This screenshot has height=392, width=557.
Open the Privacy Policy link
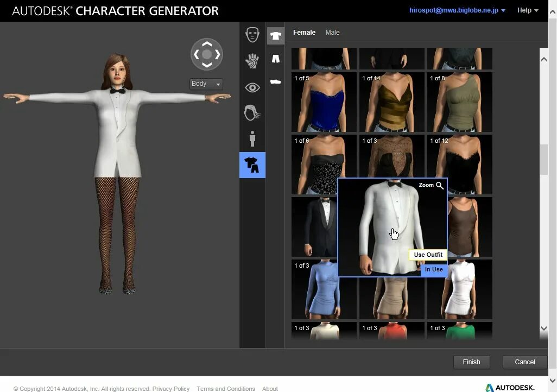pyautogui.click(x=171, y=388)
